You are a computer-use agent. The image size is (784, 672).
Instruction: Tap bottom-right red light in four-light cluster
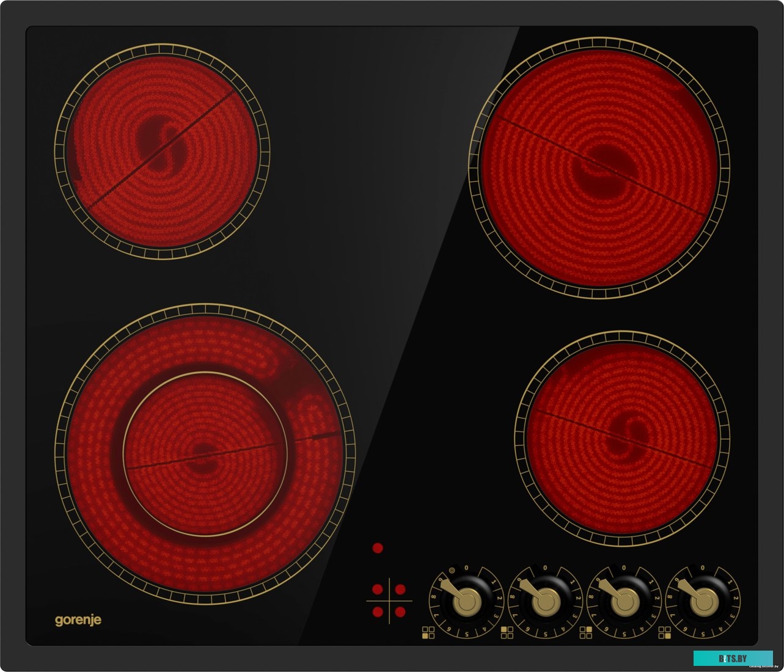click(x=400, y=612)
